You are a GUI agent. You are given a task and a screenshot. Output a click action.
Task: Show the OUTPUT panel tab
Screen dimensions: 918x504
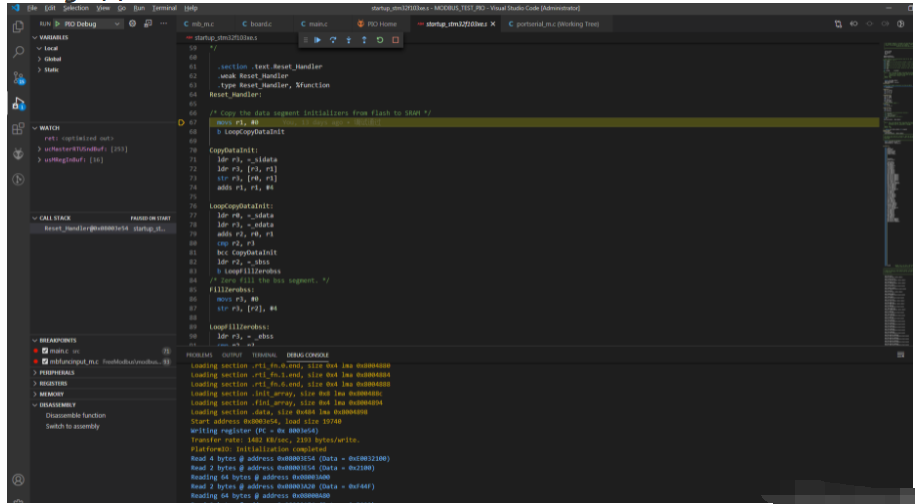coord(232,355)
